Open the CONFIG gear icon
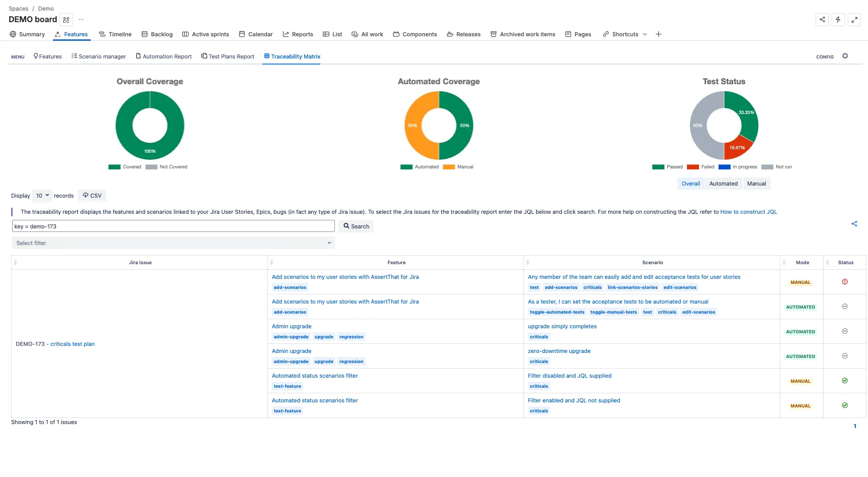The height and width of the screenshot is (477, 868). (x=845, y=56)
